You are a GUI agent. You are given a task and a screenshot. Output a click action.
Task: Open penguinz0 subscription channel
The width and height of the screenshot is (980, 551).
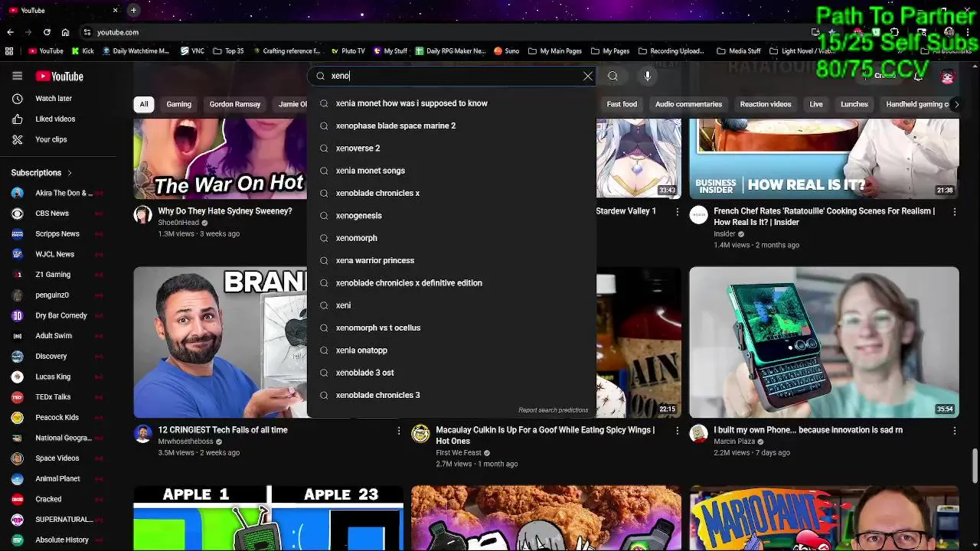pos(58,295)
